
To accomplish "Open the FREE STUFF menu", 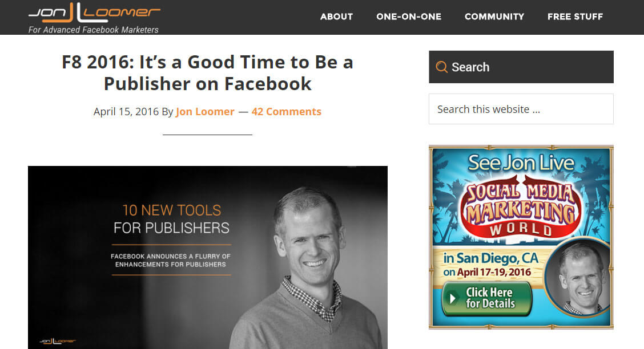I will pos(575,17).
